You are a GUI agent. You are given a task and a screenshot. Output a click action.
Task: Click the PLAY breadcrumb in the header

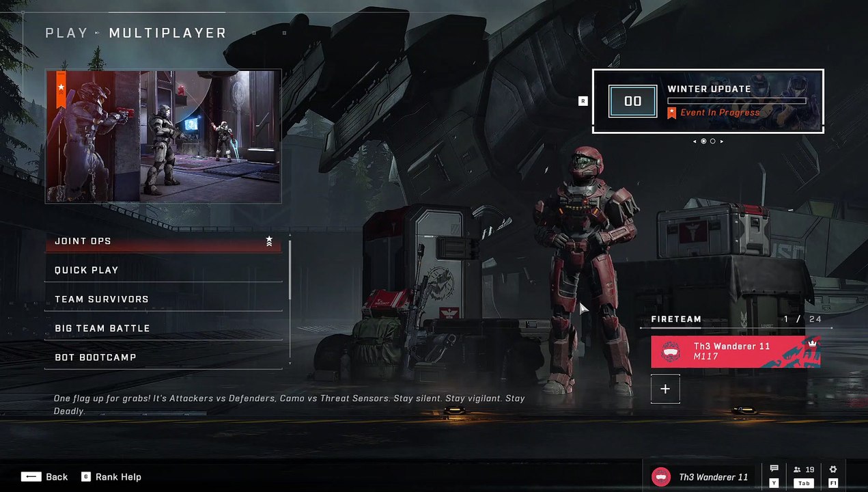(66, 33)
